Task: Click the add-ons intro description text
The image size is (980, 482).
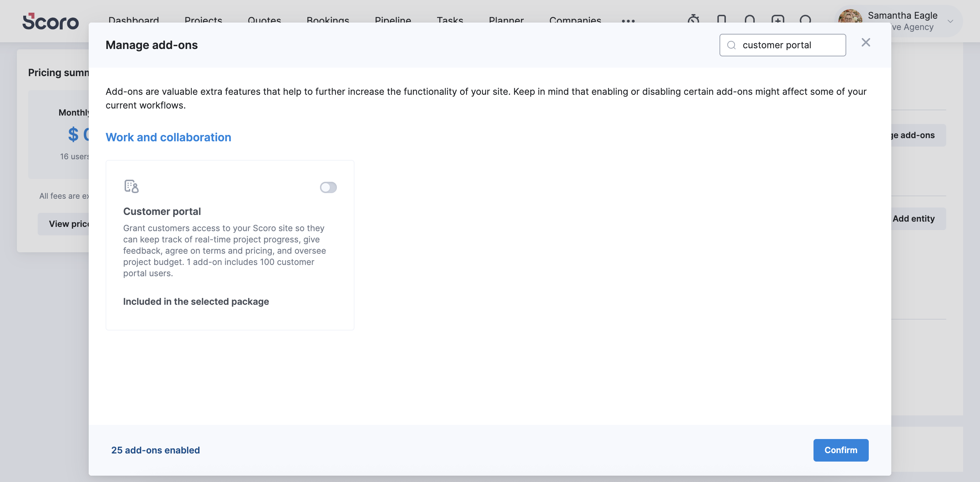Action: click(486, 98)
